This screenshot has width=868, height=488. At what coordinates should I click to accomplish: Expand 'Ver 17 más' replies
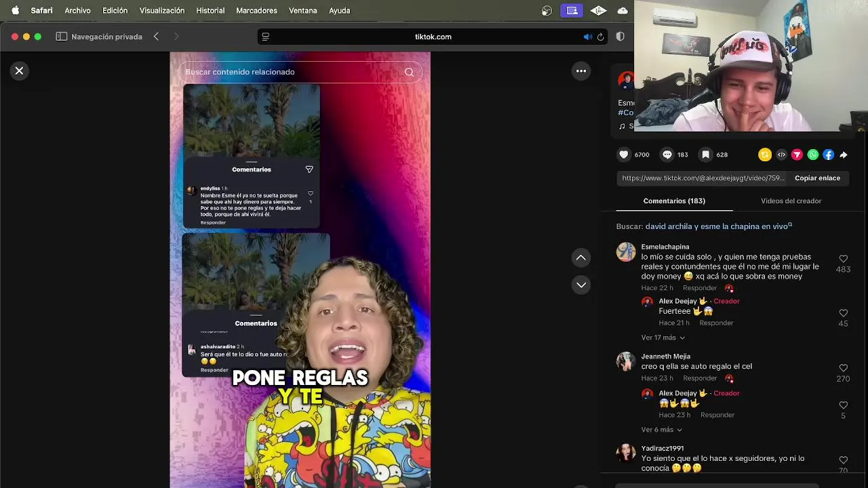coord(663,338)
